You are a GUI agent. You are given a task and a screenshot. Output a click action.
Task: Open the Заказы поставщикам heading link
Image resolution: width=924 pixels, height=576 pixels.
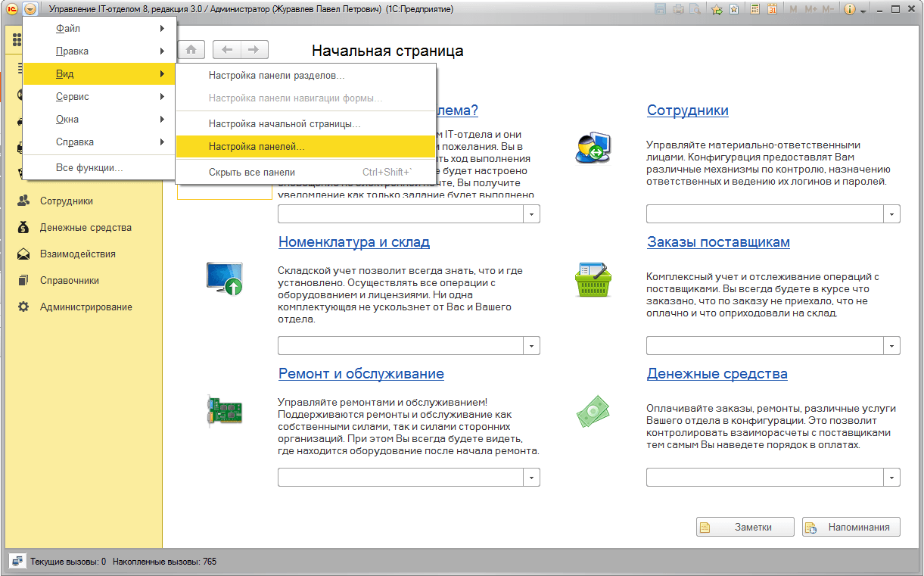(718, 242)
